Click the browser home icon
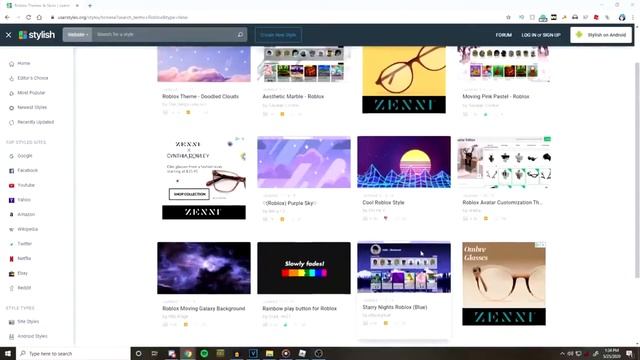Image resolution: width=640 pixels, height=360 pixels. (39, 18)
